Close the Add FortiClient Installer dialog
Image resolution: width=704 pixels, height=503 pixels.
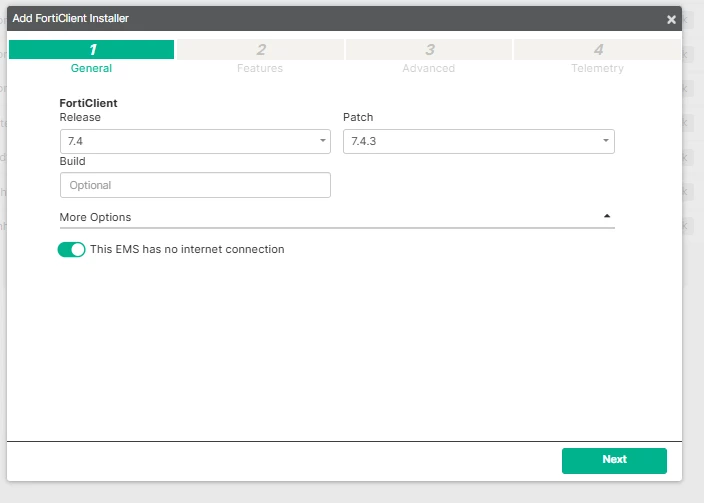671,19
